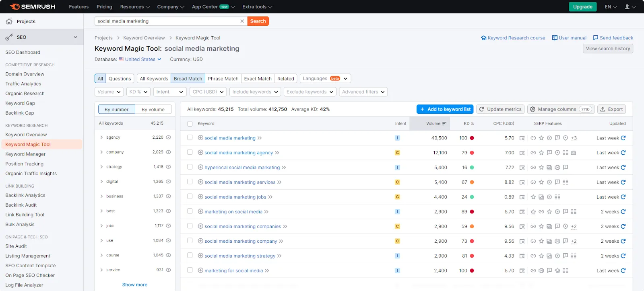644x291 pixels.
Task: Clear the search field with X icon
Action: pos(242,21)
